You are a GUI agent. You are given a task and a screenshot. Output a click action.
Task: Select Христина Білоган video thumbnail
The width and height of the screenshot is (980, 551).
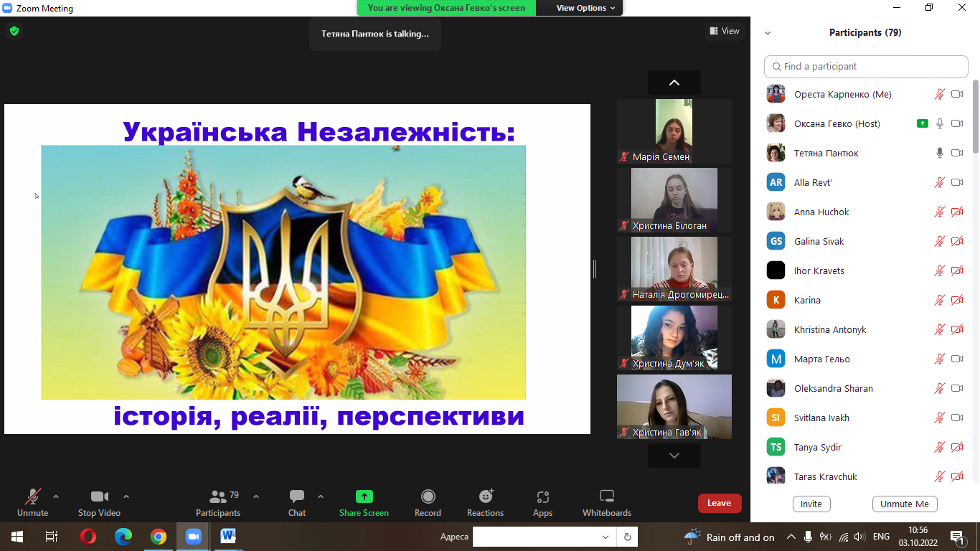coord(674,200)
